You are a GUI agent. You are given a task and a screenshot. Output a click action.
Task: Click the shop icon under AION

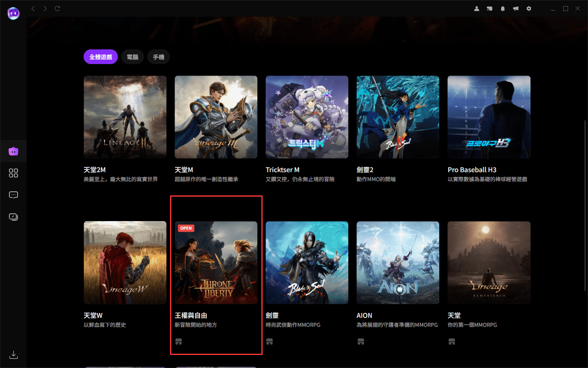pos(360,341)
